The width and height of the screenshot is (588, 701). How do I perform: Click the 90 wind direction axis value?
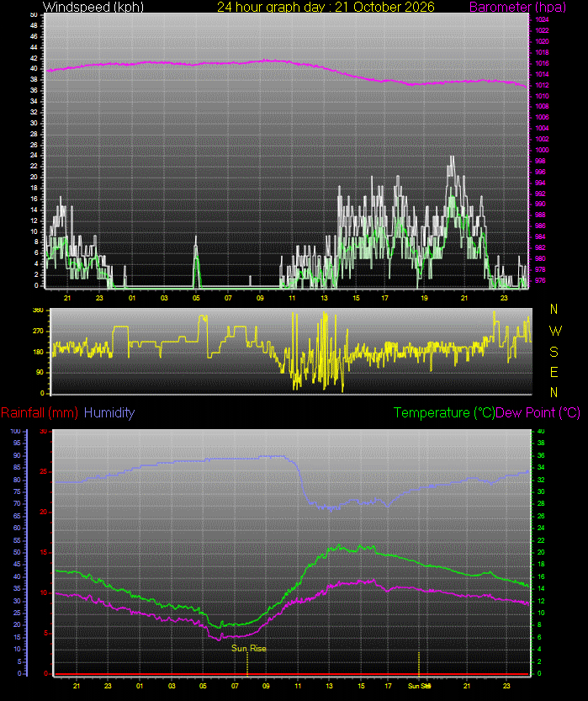point(40,373)
